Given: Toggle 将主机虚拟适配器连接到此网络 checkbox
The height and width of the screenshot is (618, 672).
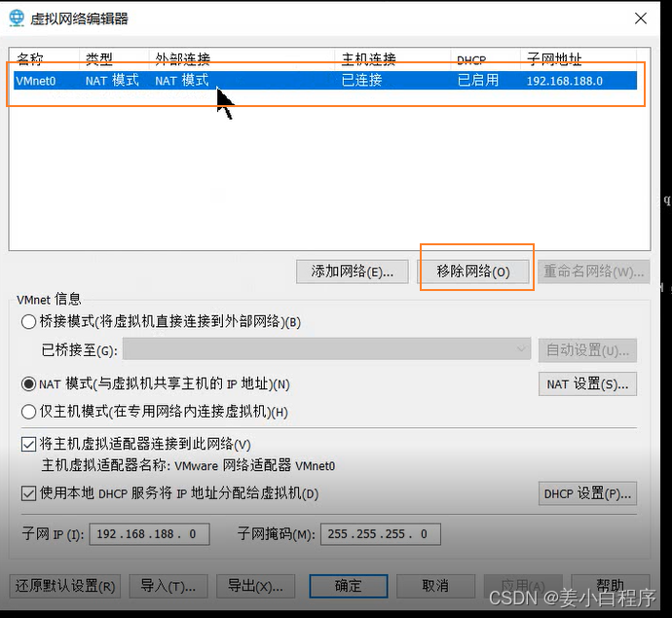Looking at the screenshot, I should [28, 445].
